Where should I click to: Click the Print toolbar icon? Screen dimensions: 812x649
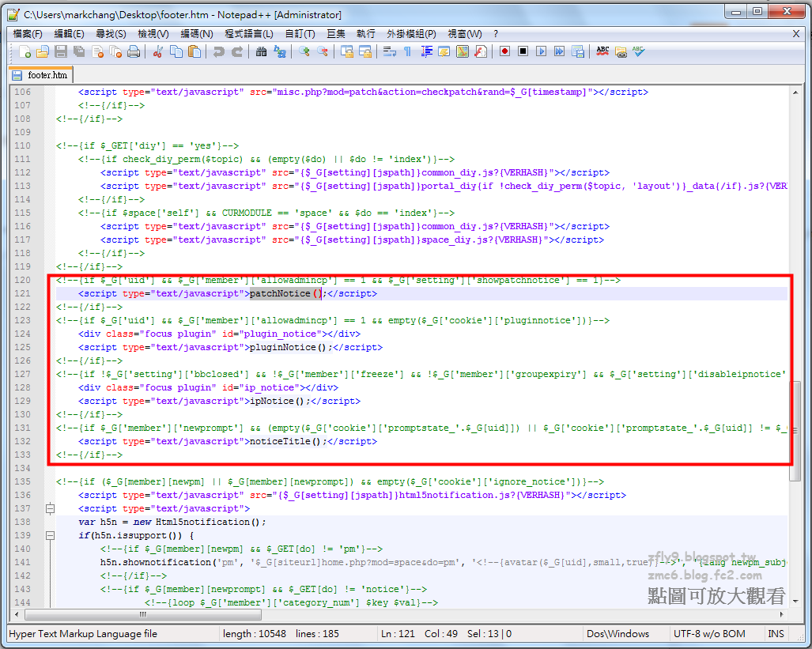tap(134, 51)
